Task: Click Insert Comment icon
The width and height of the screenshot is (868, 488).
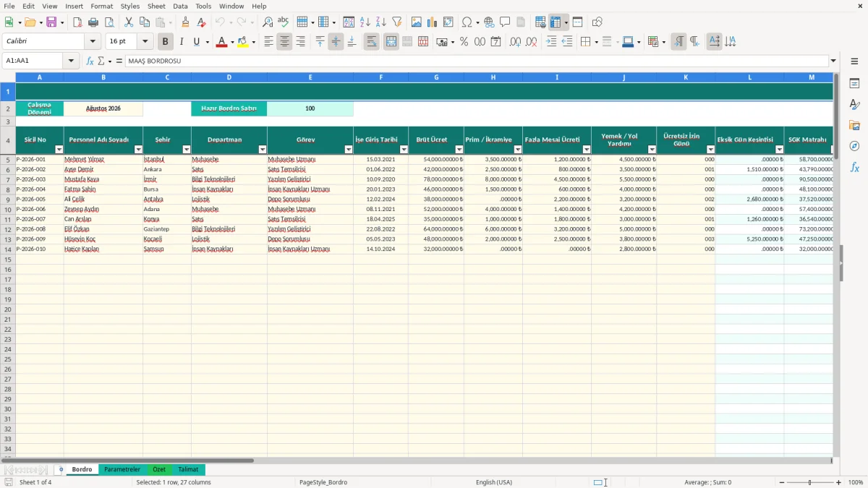Action: click(505, 22)
